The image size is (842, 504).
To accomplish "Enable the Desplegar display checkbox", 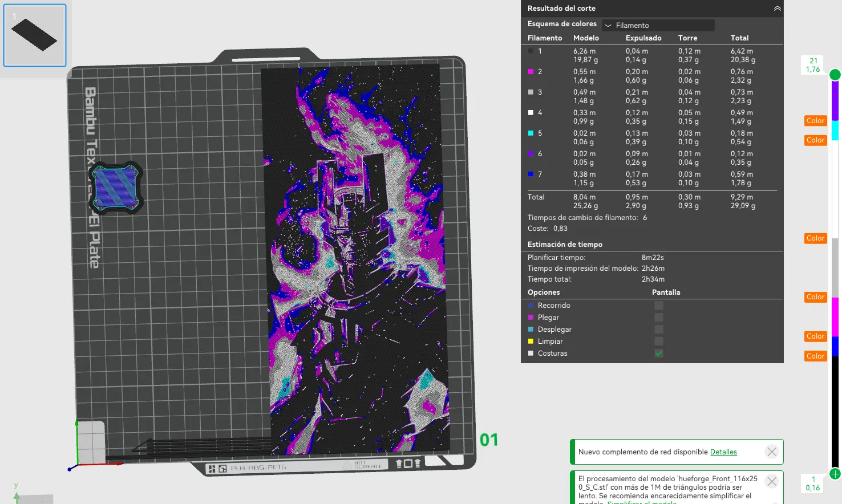I will pos(659,330).
